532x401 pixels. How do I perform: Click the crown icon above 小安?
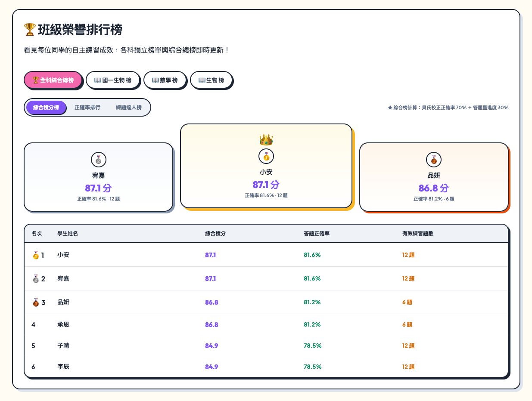coord(266,139)
